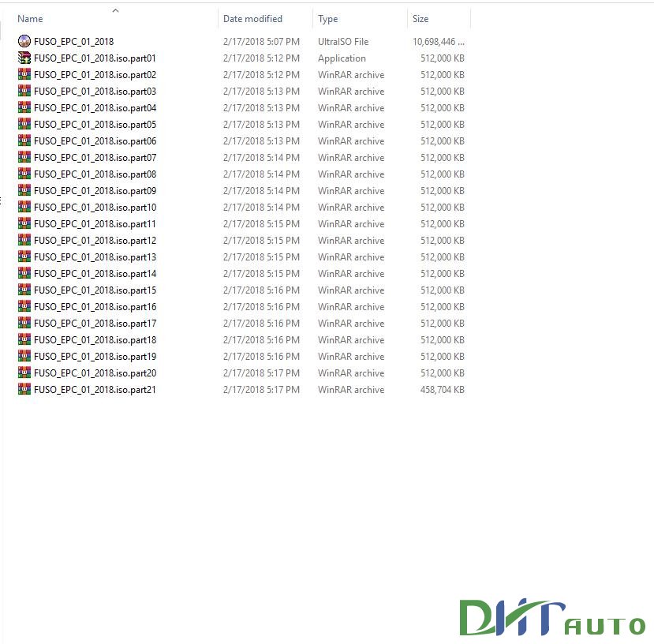This screenshot has width=654, height=644.
Task: Click the '512,000 KB' size of part02
Action: click(x=443, y=75)
